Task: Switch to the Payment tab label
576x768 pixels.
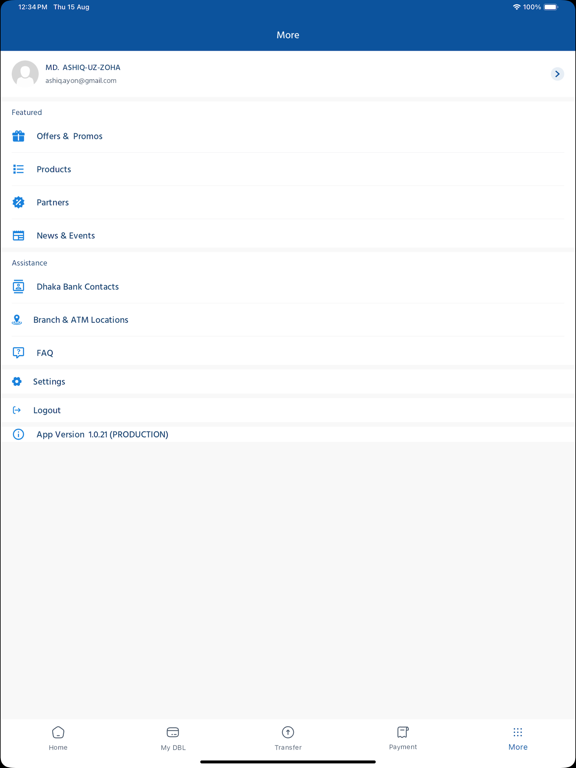Action: coord(403,747)
